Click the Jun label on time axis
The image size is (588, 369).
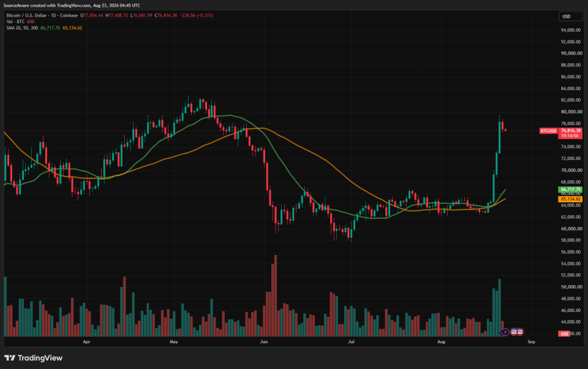pyautogui.click(x=264, y=341)
